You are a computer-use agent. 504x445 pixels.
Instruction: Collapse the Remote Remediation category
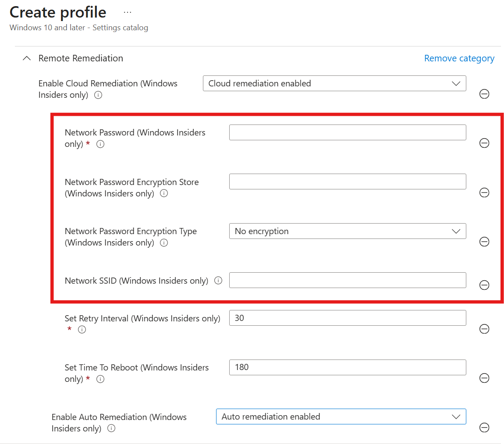[x=27, y=58]
